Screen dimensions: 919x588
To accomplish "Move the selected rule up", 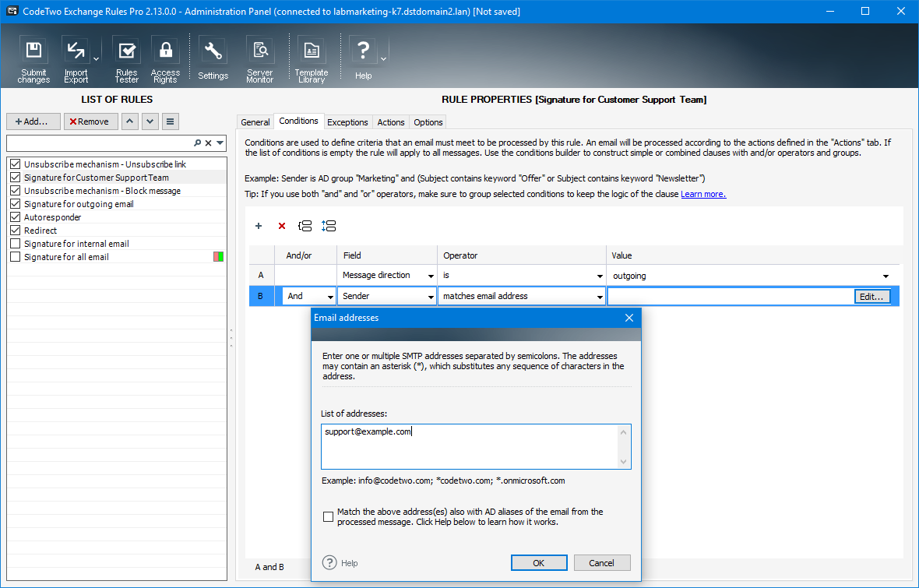I will 129,121.
